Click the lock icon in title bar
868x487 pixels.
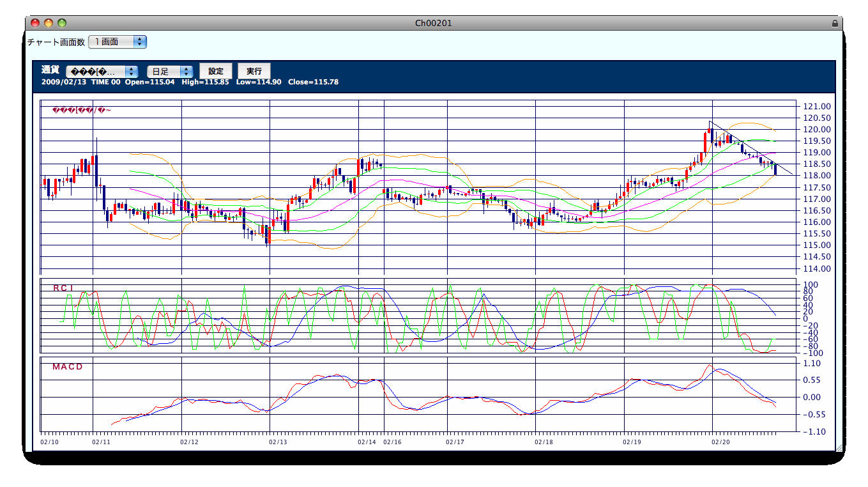pyautogui.click(x=835, y=23)
